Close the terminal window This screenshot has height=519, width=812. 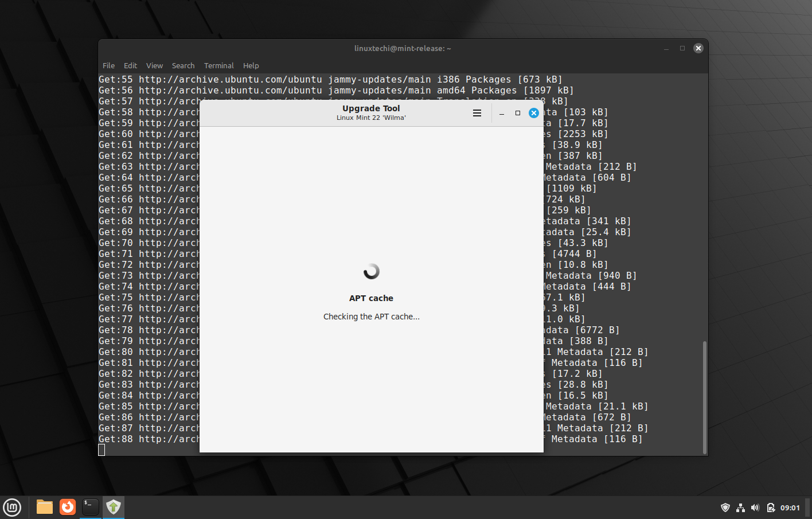coord(698,48)
